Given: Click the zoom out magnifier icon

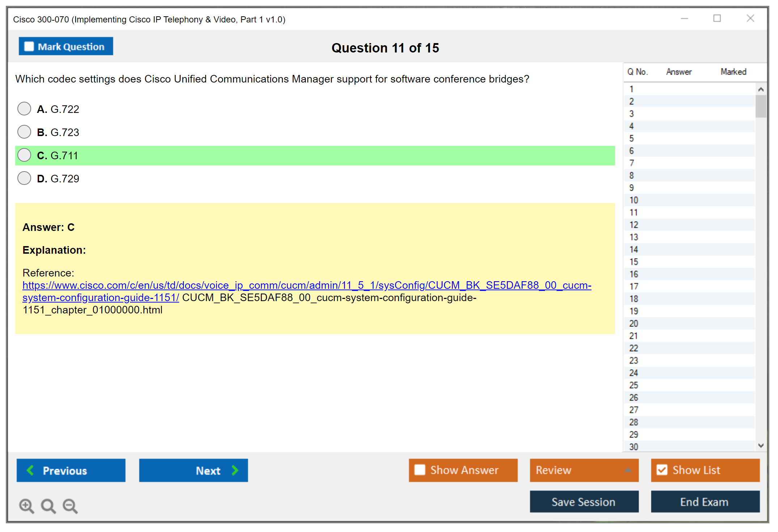Looking at the screenshot, I should (70, 506).
